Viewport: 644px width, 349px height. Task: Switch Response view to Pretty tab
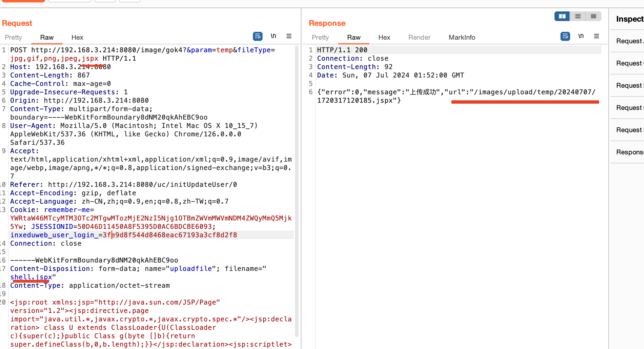(x=320, y=38)
